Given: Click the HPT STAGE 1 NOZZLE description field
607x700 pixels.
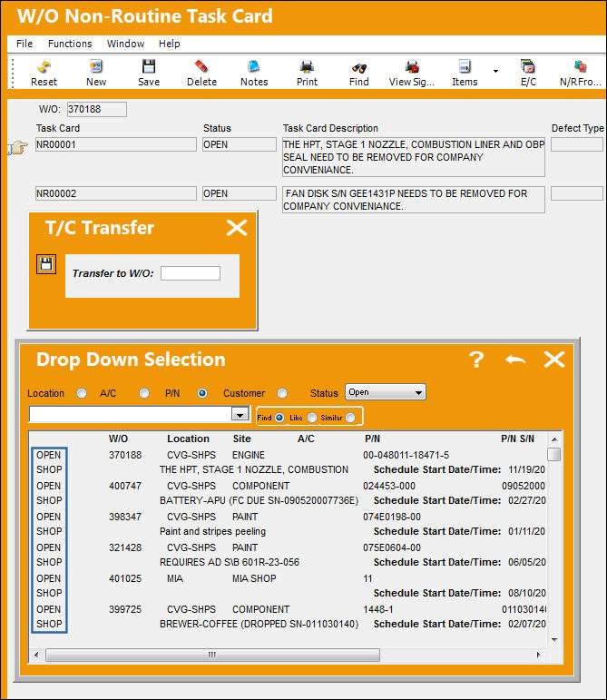Looking at the screenshot, I should pos(414,157).
